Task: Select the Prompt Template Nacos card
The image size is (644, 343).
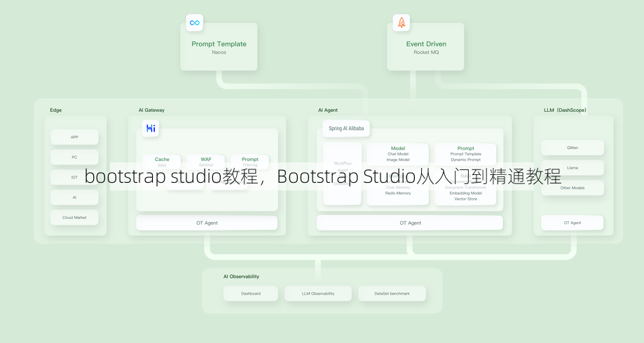Action: 219,47
